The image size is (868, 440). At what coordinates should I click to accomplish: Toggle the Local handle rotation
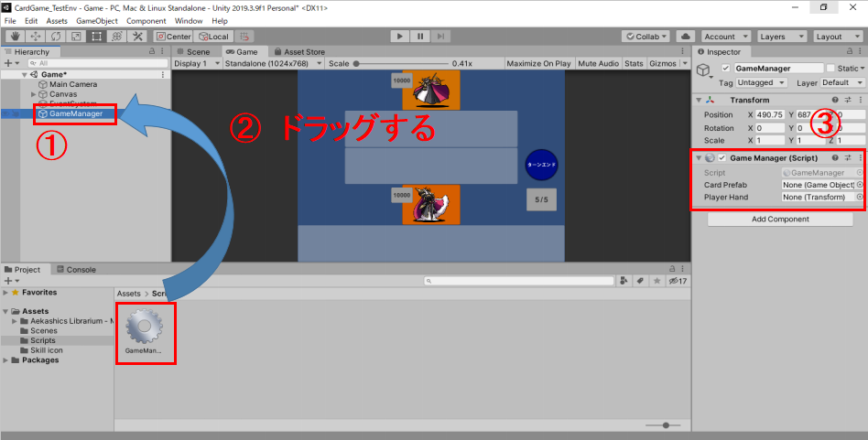point(213,37)
